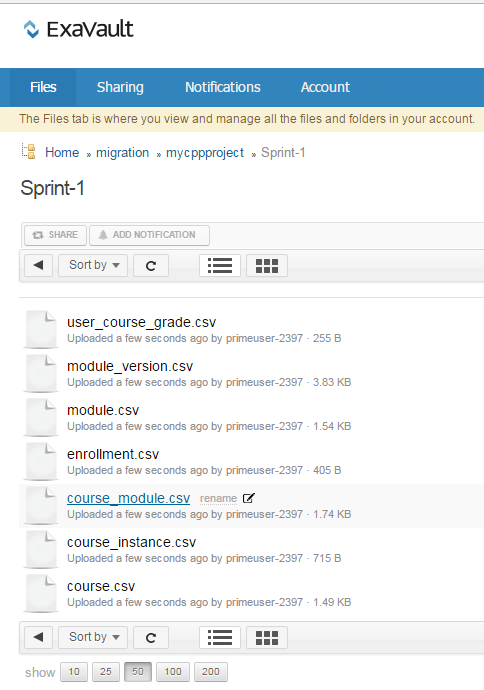Viewport: 484px width, 690px height.
Task: Open module.csv file
Action: click(103, 411)
